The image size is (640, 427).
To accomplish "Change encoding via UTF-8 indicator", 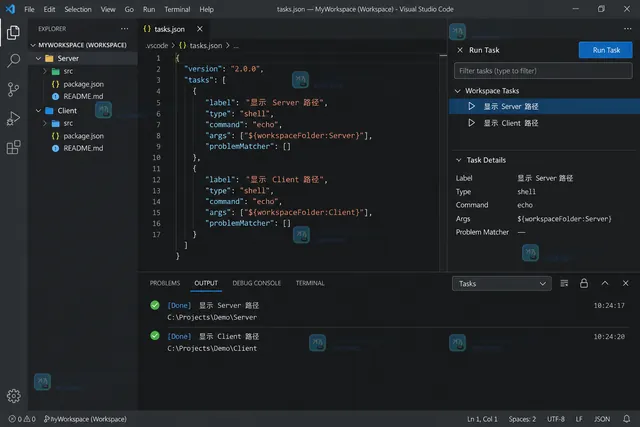I will 556,419.
